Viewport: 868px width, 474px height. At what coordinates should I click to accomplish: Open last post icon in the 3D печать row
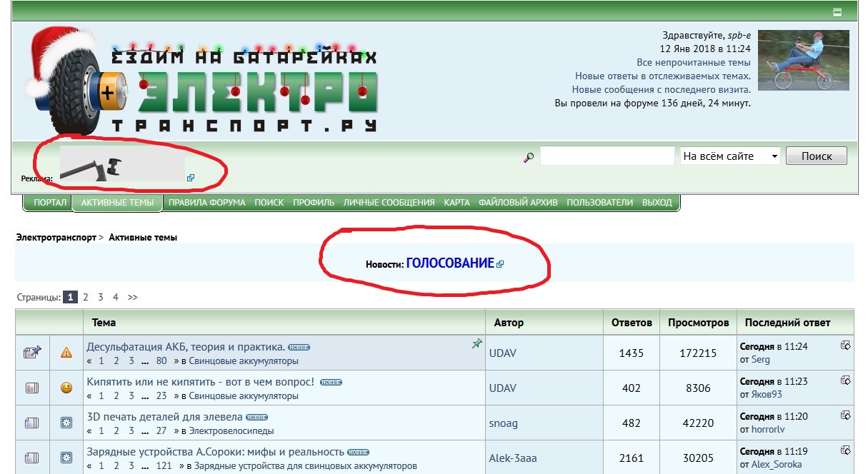pyautogui.click(x=846, y=415)
